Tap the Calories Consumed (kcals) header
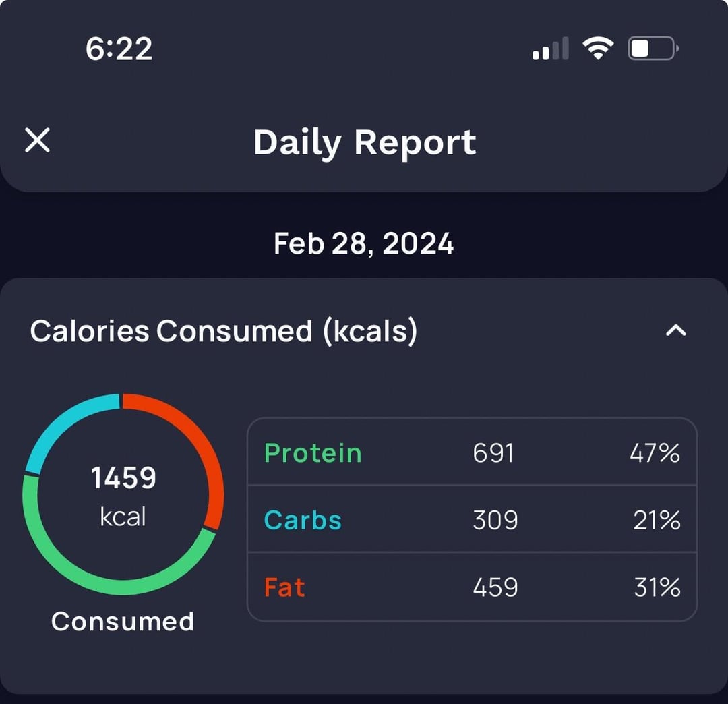Screen dimensions: 728x704 pyautogui.click(x=223, y=331)
